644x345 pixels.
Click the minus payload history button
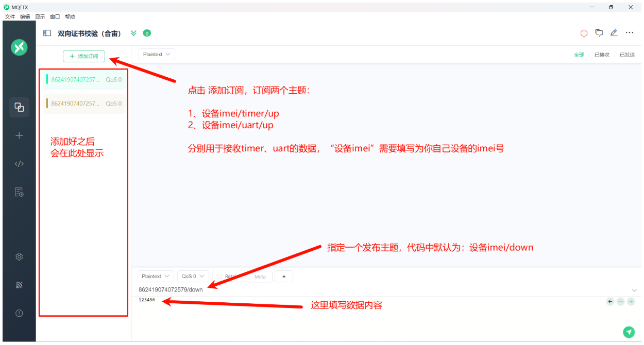point(620,302)
